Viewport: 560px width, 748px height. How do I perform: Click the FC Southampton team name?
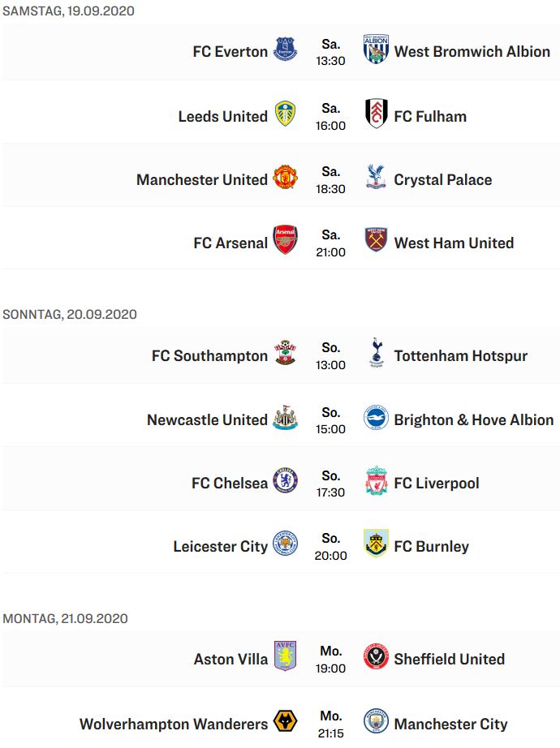click(x=209, y=356)
